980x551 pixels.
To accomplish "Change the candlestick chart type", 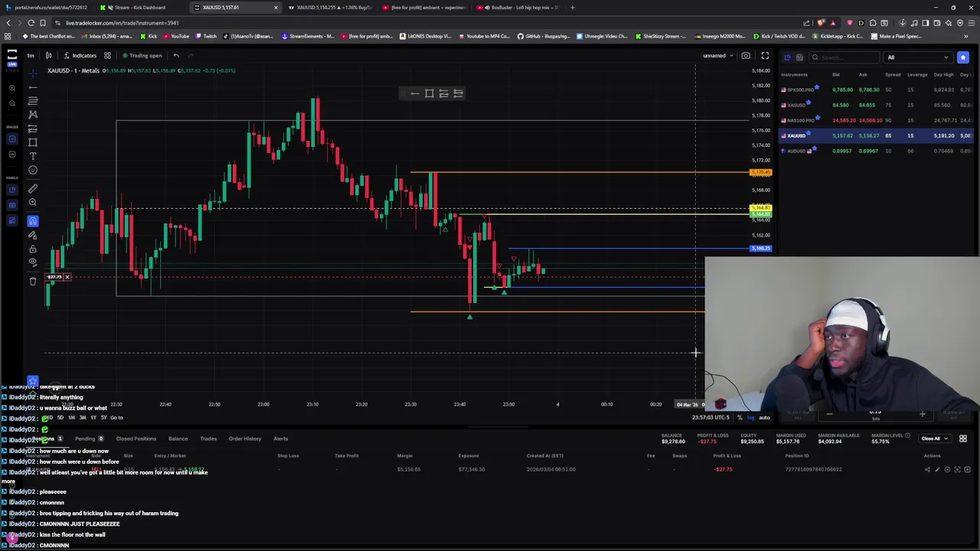I will pyautogui.click(x=48, y=55).
